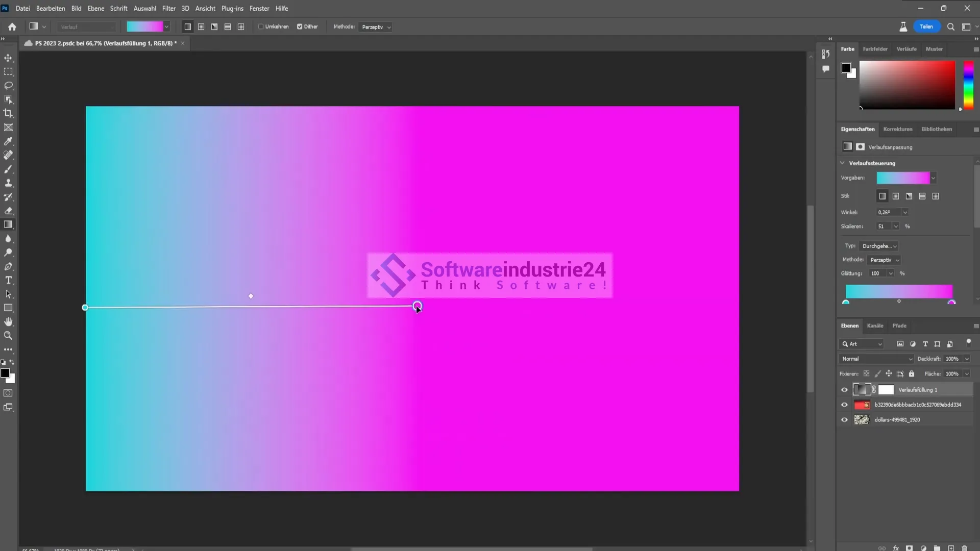The image size is (980, 551).
Task: Select the Hand tool
Action: pos(8,322)
